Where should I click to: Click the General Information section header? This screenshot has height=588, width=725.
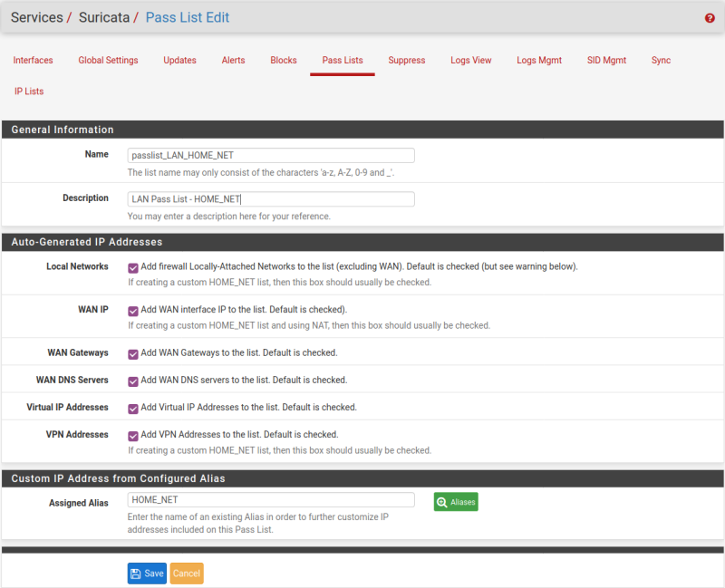pos(362,130)
